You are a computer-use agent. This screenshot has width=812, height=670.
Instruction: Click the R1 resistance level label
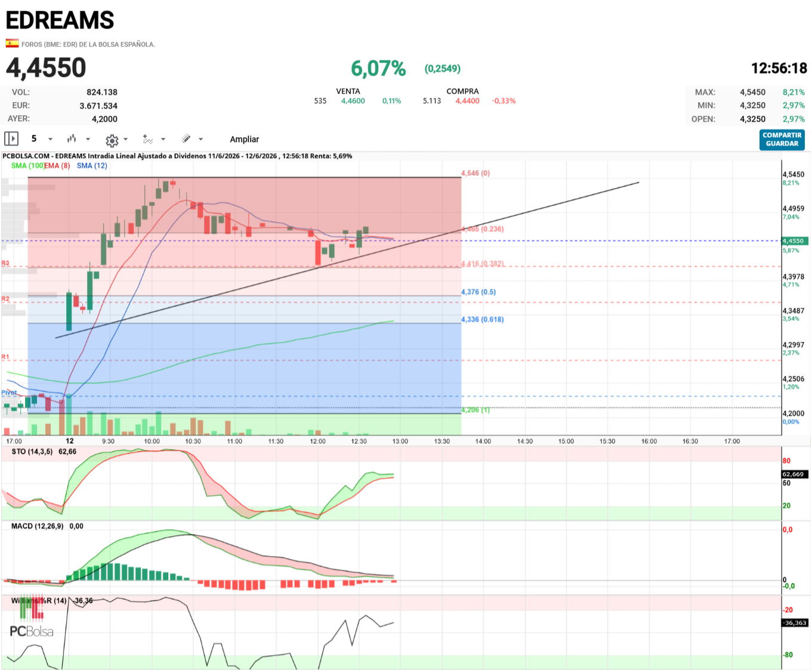click(5, 357)
